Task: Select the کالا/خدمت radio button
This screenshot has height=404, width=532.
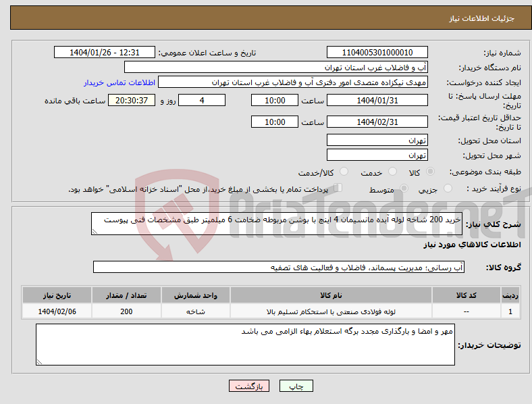Action: click(x=344, y=172)
